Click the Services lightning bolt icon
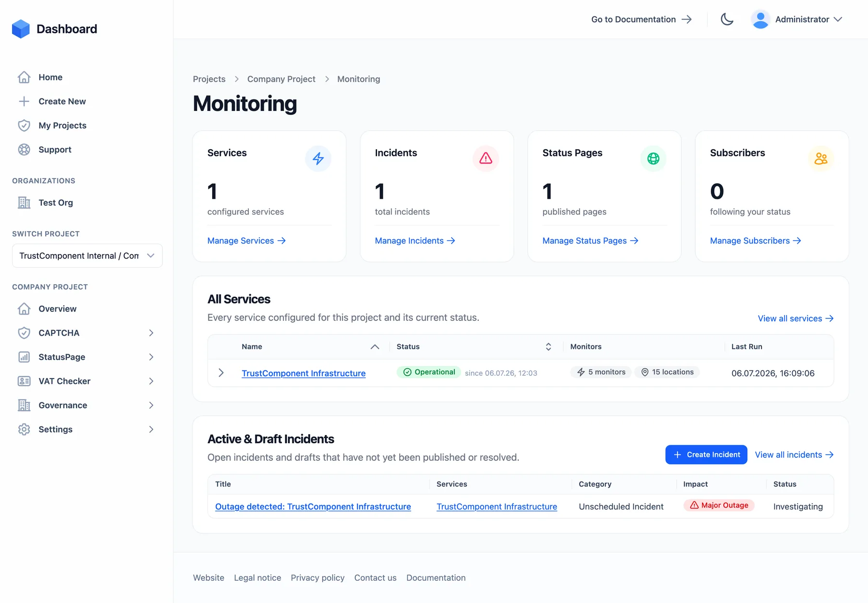 click(318, 158)
